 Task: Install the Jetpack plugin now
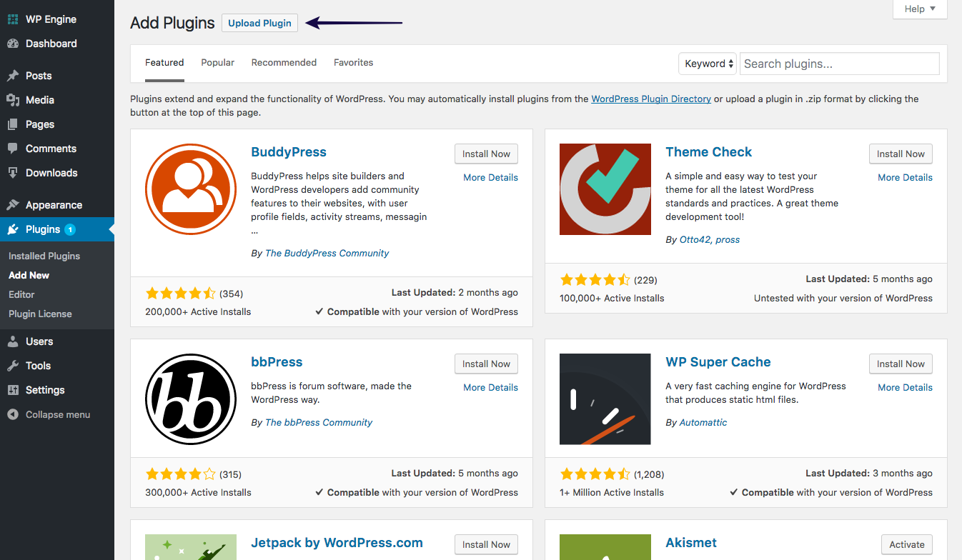pos(486,544)
